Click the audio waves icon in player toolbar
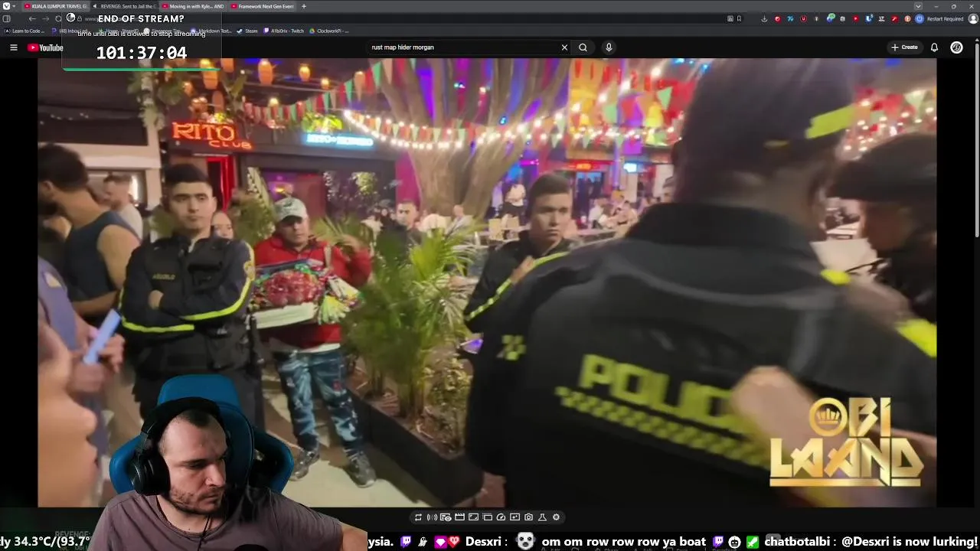The height and width of the screenshot is (551, 980). [432, 517]
